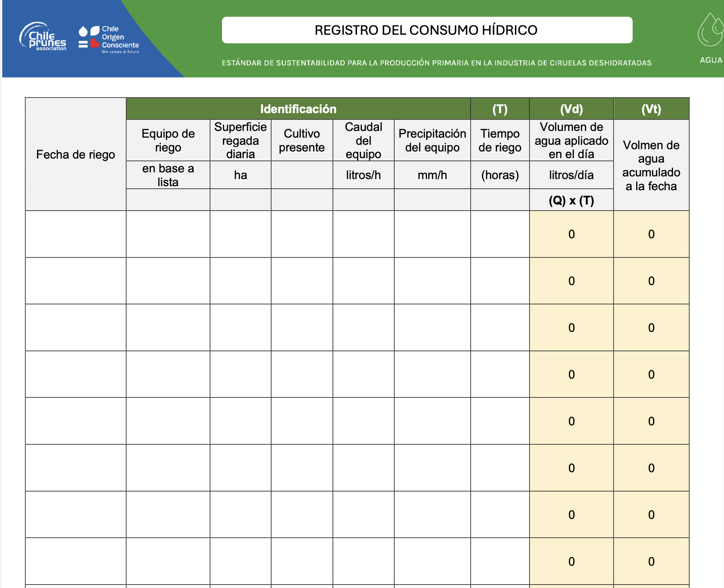Click third data row Fecha de riego cell

[76, 327]
